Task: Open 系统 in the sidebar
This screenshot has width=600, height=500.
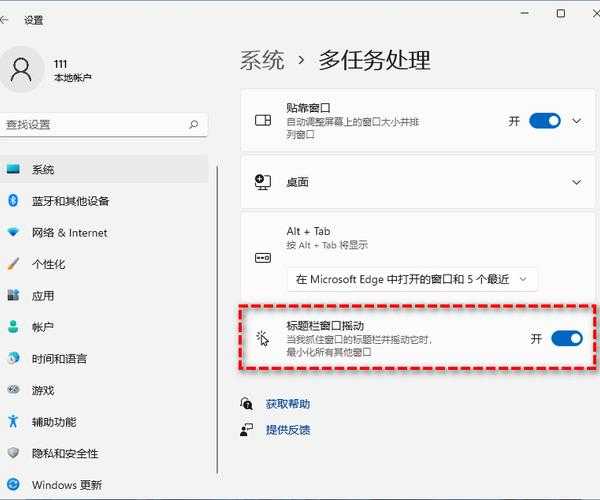Action: (x=104, y=169)
